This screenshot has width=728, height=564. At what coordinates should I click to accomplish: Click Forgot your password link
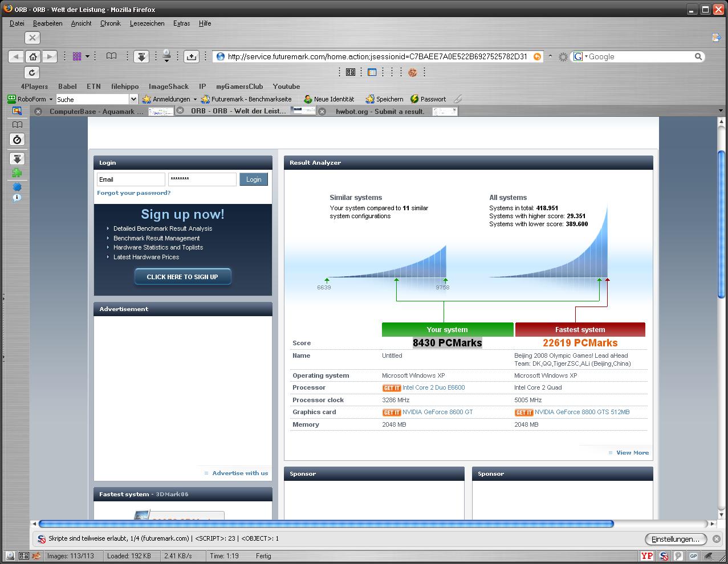134,193
